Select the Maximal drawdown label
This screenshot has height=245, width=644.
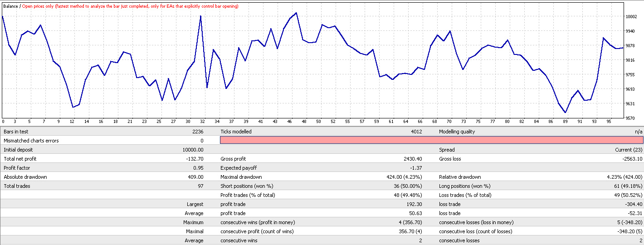[x=241, y=177]
